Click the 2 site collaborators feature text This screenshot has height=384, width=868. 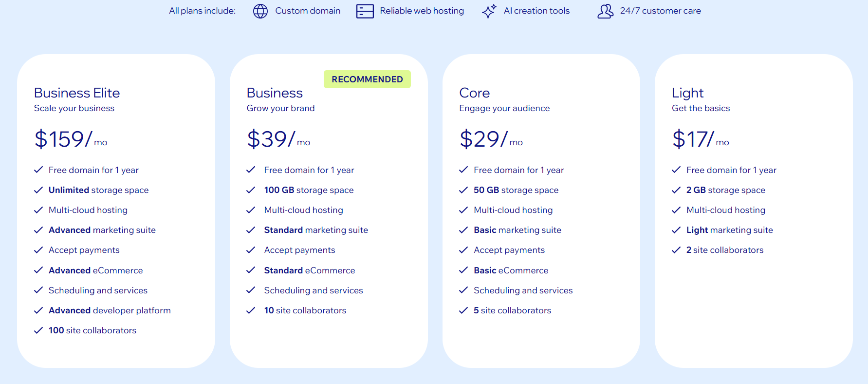pyautogui.click(x=725, y=250)
